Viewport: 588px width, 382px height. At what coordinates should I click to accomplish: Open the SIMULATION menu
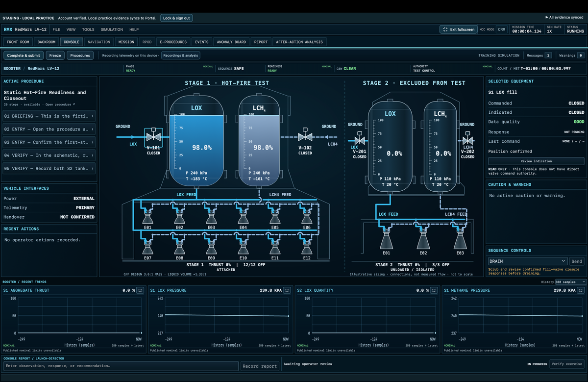point(112,29)
